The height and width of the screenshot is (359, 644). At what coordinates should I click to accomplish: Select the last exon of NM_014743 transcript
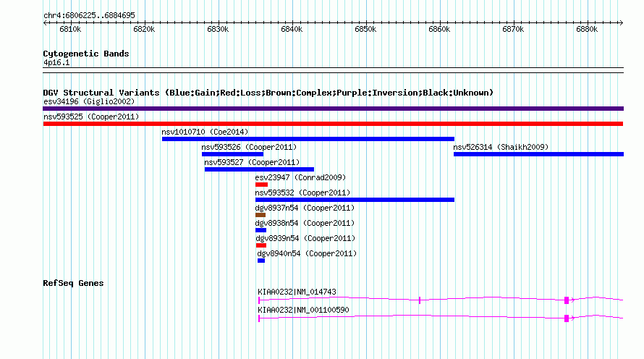567,300
